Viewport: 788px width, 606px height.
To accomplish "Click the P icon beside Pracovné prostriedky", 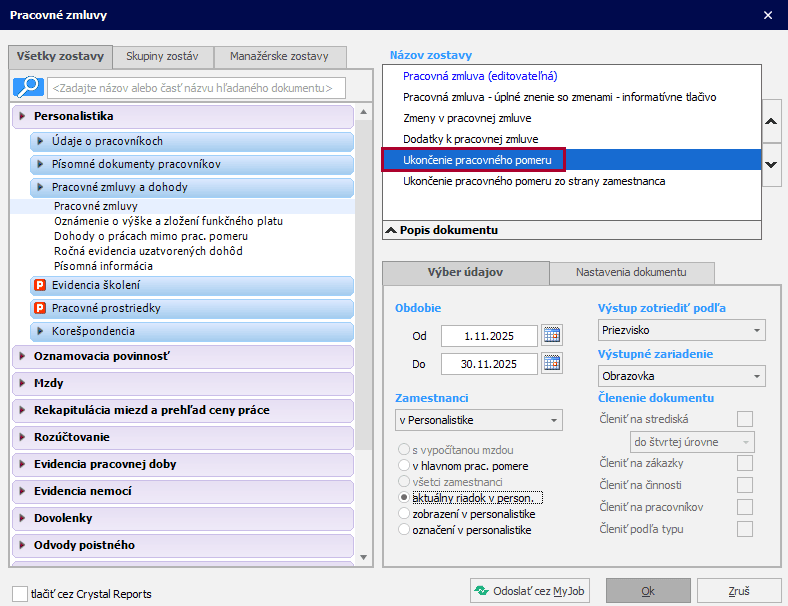I will [40, 309].
